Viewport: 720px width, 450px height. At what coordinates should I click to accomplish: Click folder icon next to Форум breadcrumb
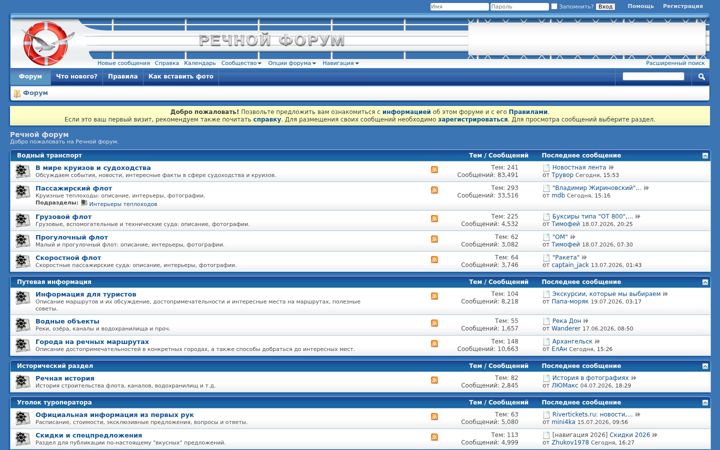pyautogui.click(x=17, y=93)
